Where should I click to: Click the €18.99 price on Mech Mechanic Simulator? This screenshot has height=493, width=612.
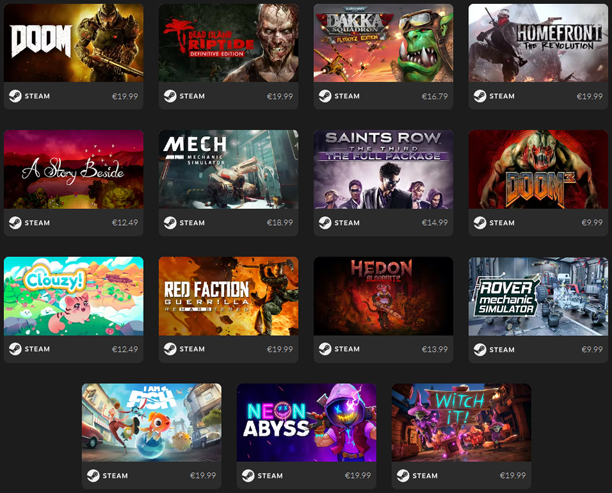tap(280, 222)
